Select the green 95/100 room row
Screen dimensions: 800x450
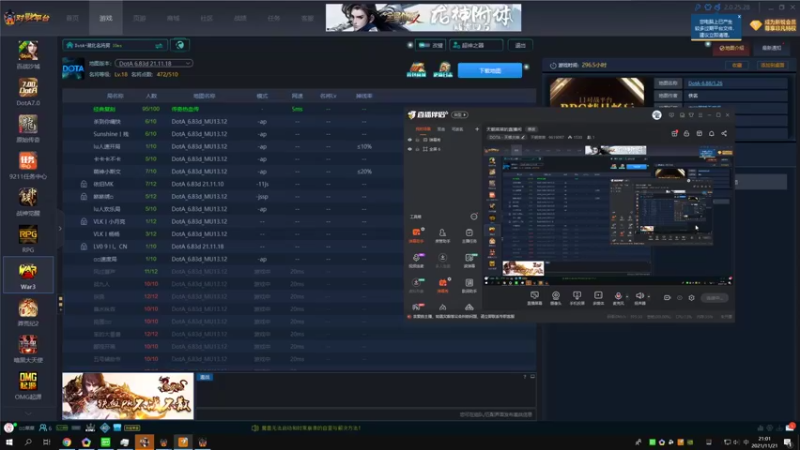299,109
